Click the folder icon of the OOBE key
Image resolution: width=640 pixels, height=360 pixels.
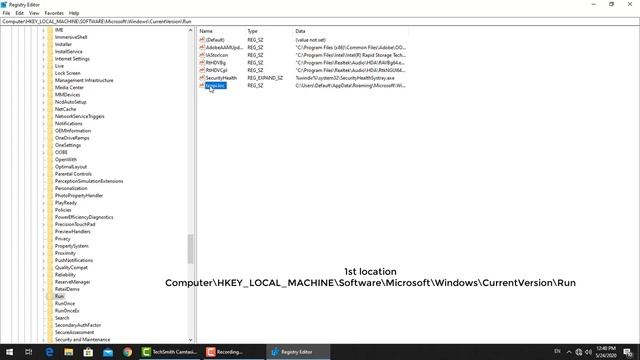click(x=50, y=152)
